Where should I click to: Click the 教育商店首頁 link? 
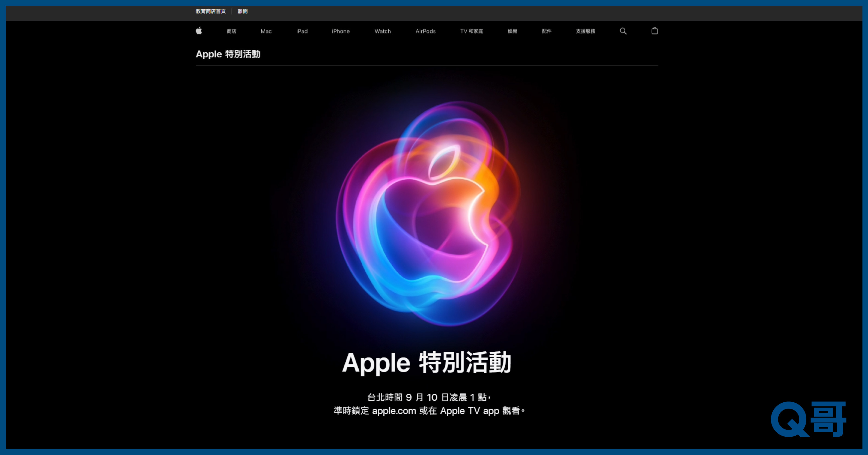[x=211, y=11]
